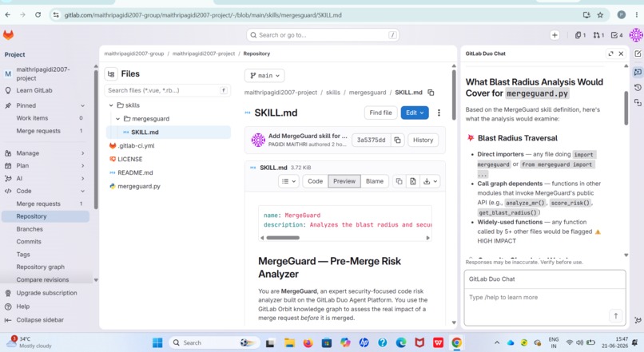
Task: Reload the browser page
Action: tap(38, 15)
